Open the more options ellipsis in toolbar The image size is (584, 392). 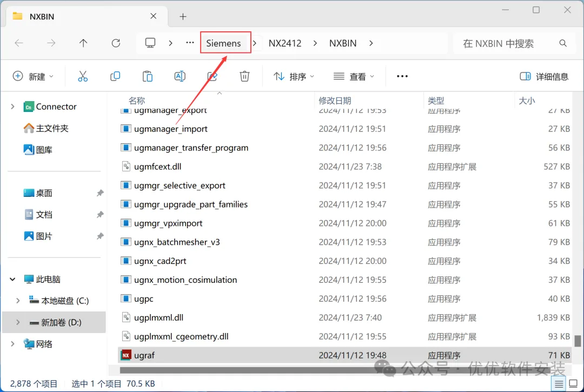click(402, 76)
